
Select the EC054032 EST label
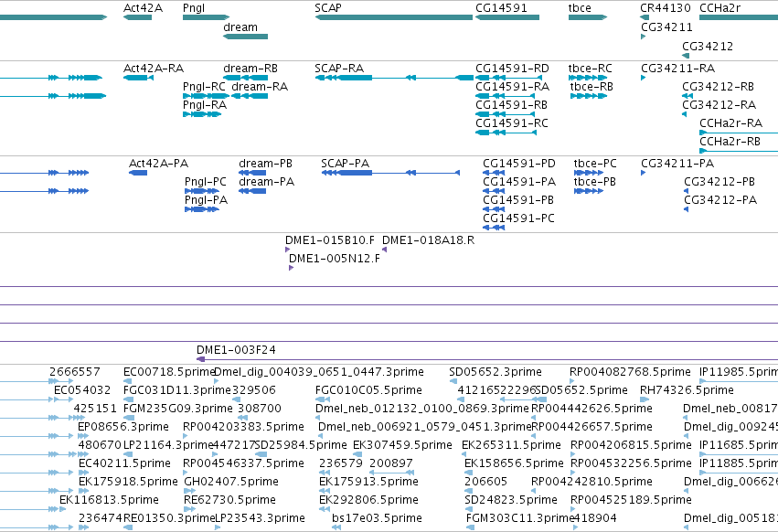click(x=82, y=390)
